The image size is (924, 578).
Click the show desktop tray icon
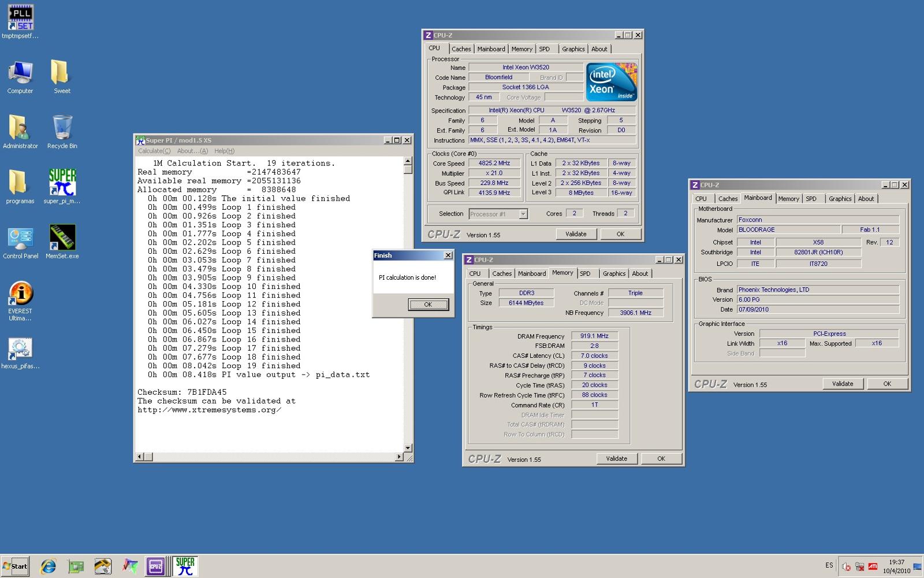pyautogui.click(x=918, y=566)
